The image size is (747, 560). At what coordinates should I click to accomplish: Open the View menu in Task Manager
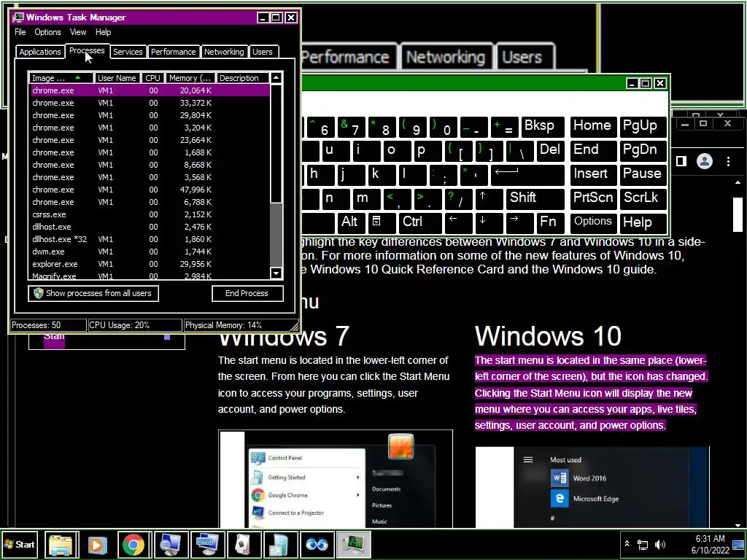[x=78, y=32]
